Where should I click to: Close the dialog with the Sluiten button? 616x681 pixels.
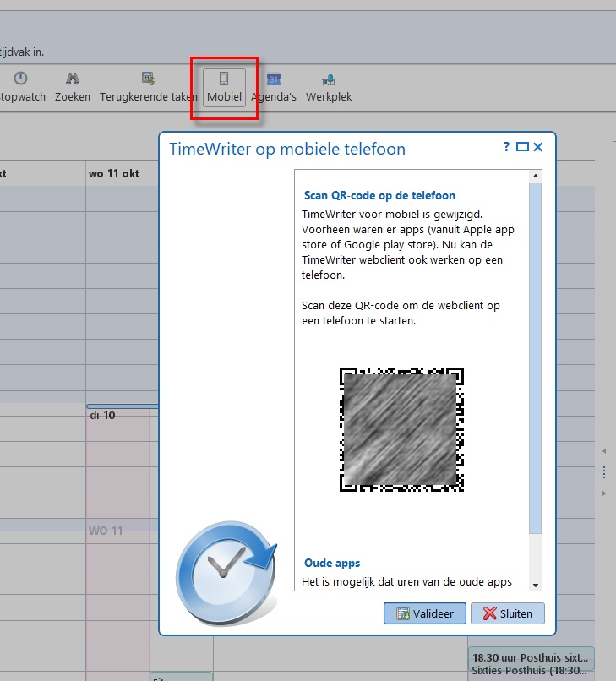tap(507, 613)
